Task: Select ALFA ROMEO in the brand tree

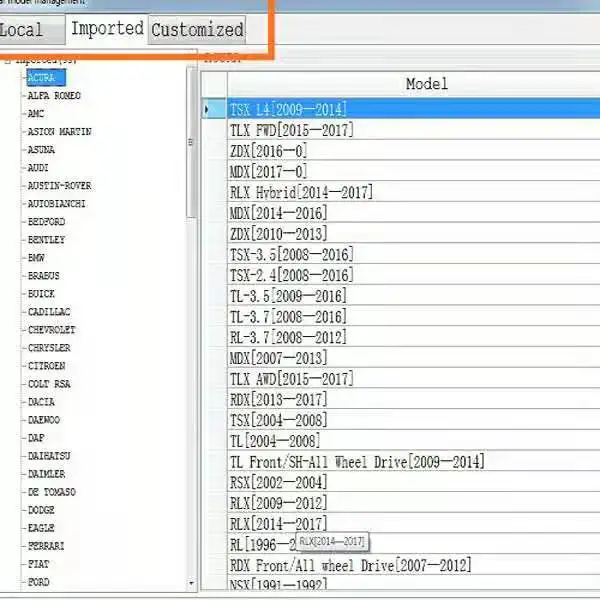Action: tap(54, 96)
